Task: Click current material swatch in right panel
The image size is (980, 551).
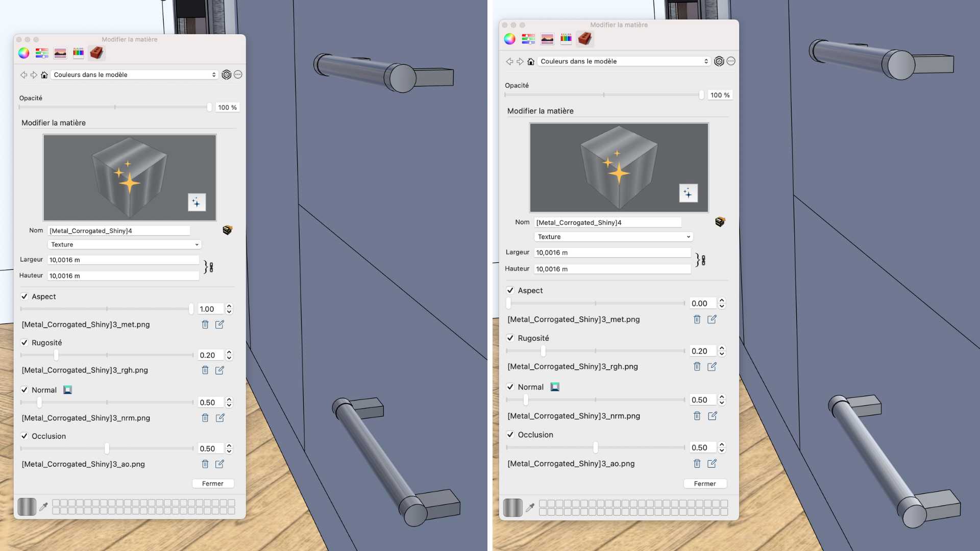Action: (x=513, y=508)
